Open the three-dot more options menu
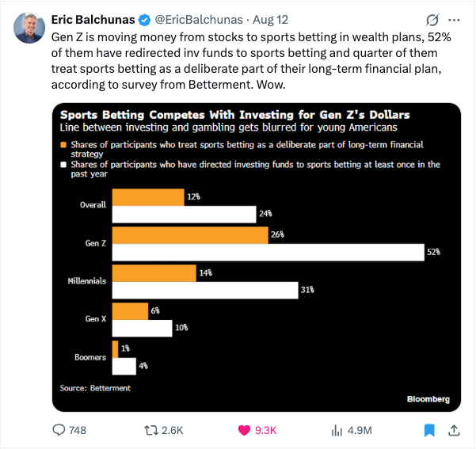This screenshot has height=449, width=476. 454,21
